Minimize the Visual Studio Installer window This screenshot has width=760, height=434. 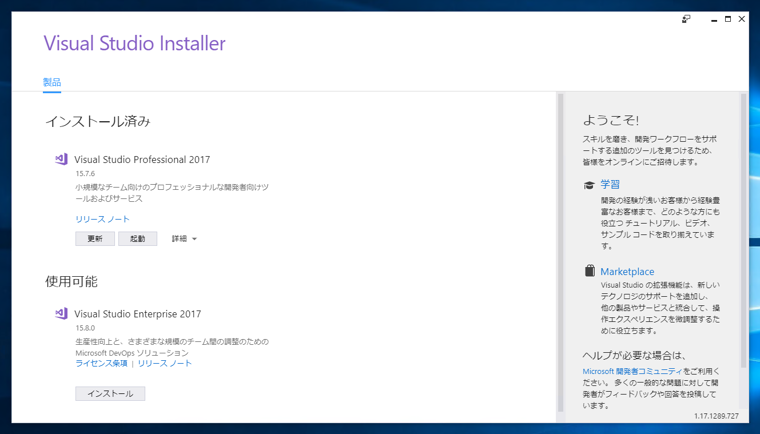[x=713, y=19]
